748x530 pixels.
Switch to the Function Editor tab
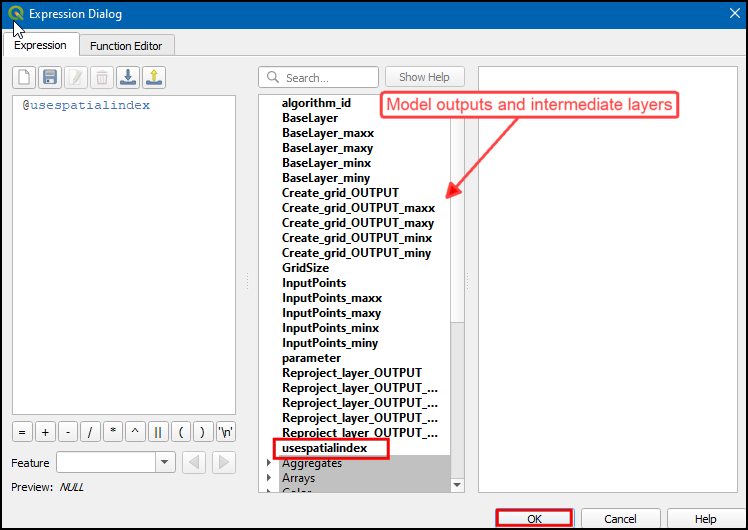[x=126, y=46]
